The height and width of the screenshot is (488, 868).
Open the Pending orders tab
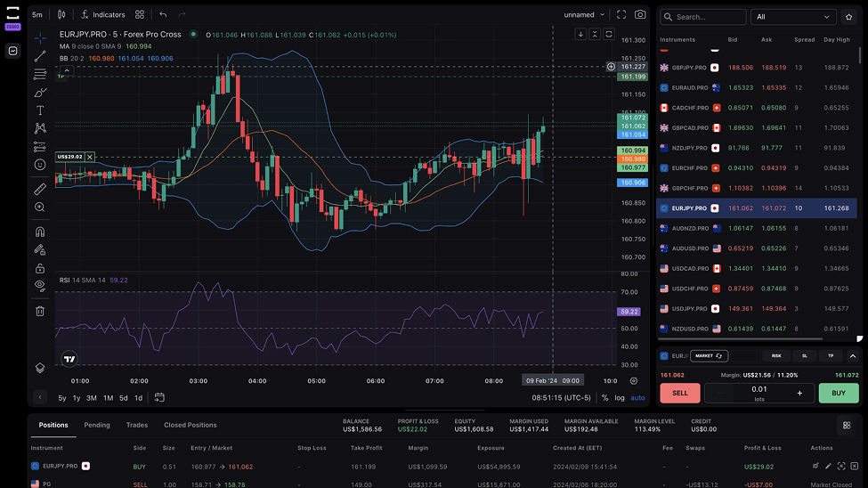97,425
